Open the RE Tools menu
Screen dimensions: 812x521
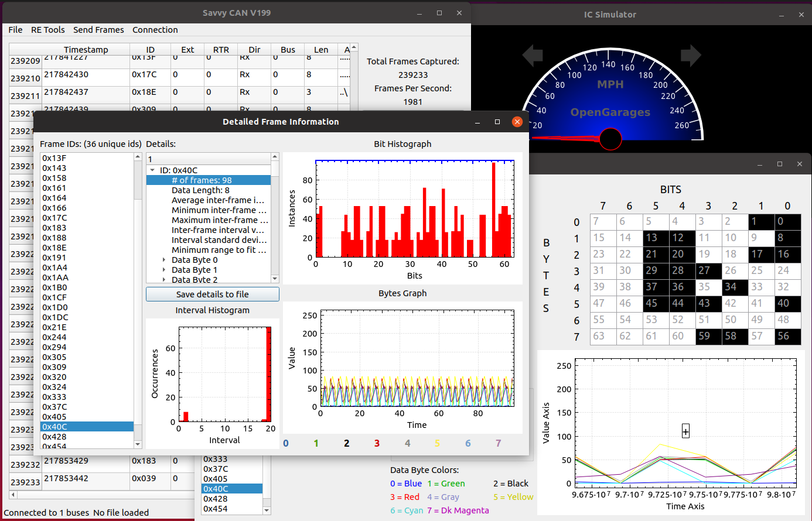click(x=48, y=30)
